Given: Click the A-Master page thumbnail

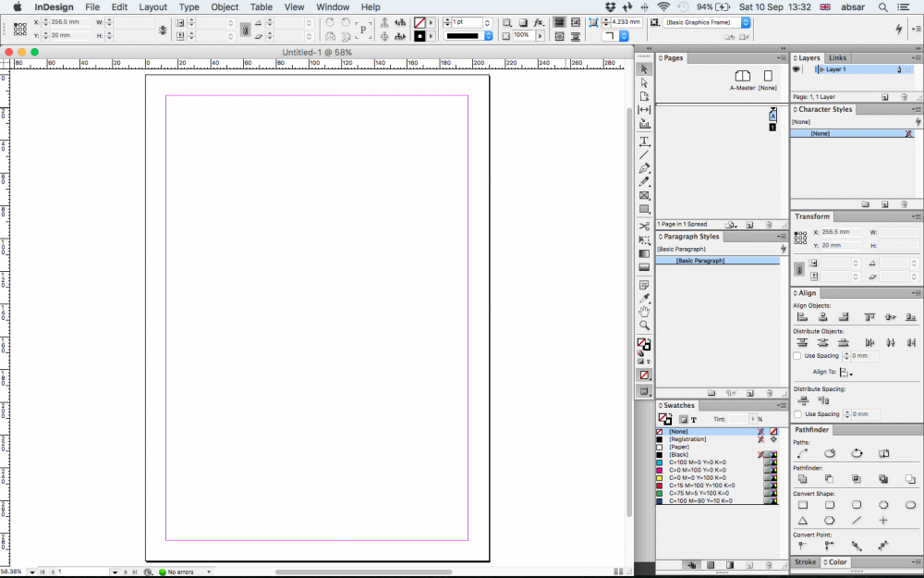Looking at the screenshot, I should 742,76.
